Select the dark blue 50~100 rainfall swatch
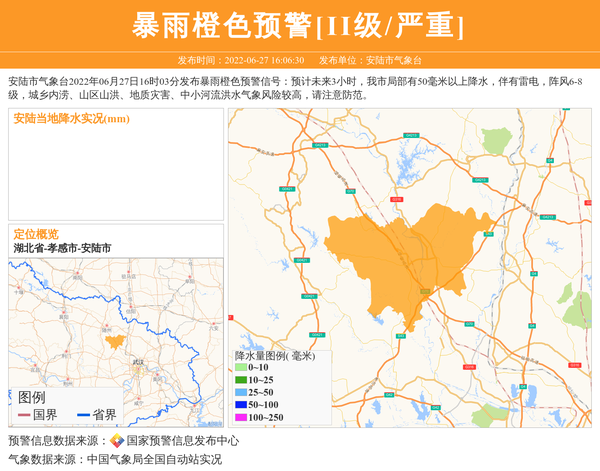This screenshot has width=600, height=471. click(x=240, y=405)
